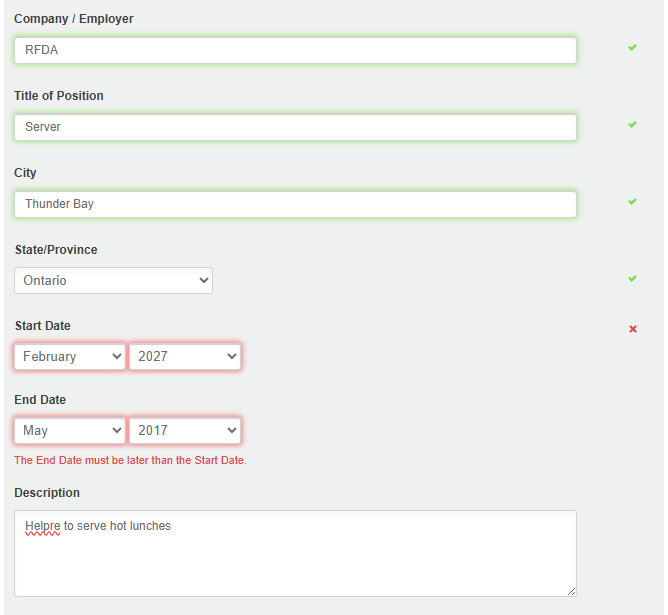Click the green checkmark beside the City field
Image resolution: width=668 pixels, height=615 pixels.
pyautogui.click(x=632, y=201)
